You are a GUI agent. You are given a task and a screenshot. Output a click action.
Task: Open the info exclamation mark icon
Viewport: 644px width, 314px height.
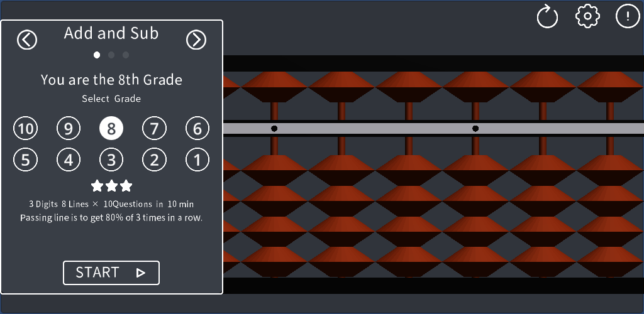(x=628, y=16)
